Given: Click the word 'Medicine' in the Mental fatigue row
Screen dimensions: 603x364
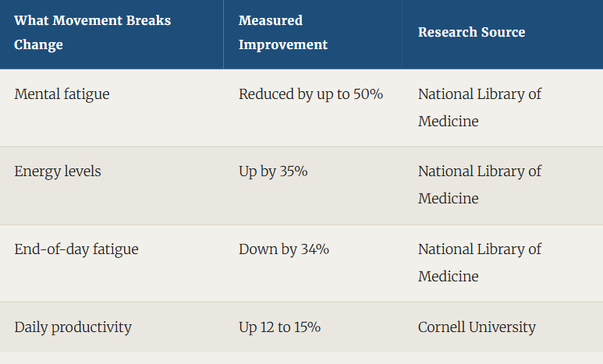Looking at the screenshot, I should (449, 122).
